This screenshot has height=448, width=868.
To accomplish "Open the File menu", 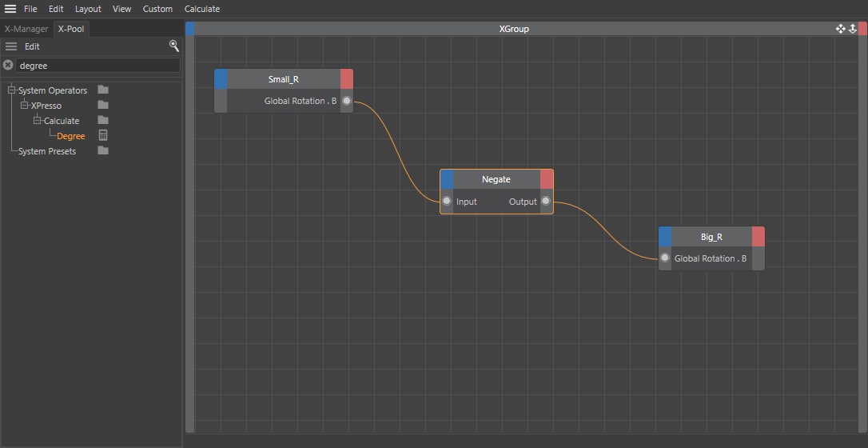I will coord(30,9).
